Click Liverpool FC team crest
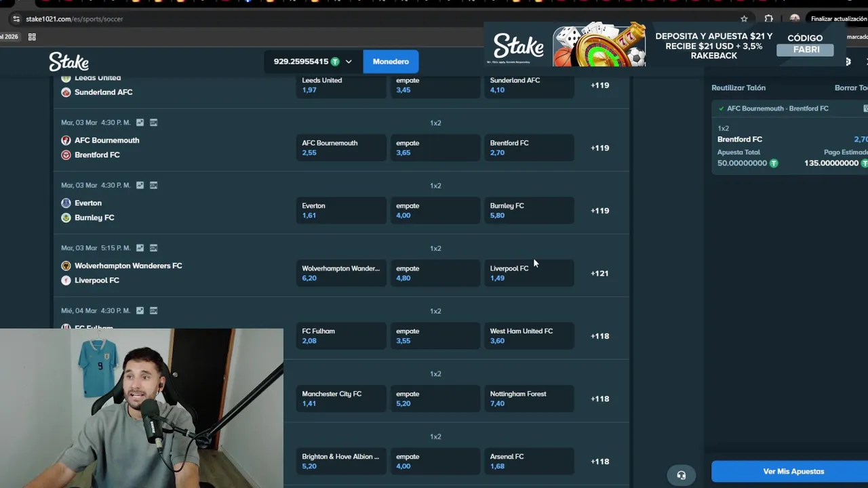The width and height of the screenshot is (868, 488). click(66, 280)
